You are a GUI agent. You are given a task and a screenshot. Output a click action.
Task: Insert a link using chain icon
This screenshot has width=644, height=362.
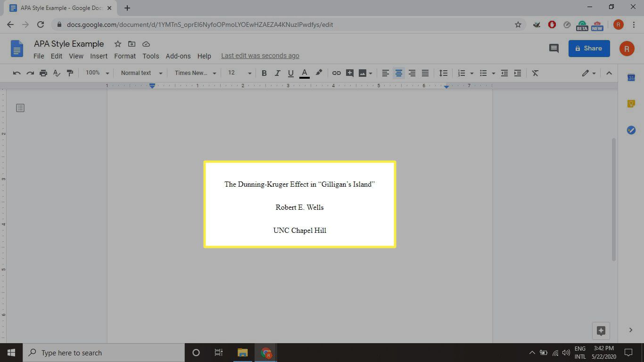point(336,73)
